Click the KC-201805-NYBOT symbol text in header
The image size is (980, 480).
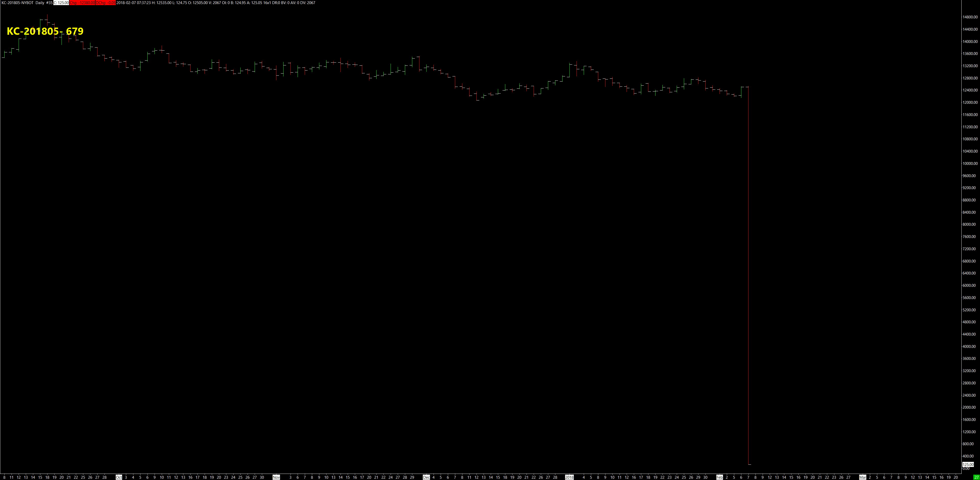17,3
